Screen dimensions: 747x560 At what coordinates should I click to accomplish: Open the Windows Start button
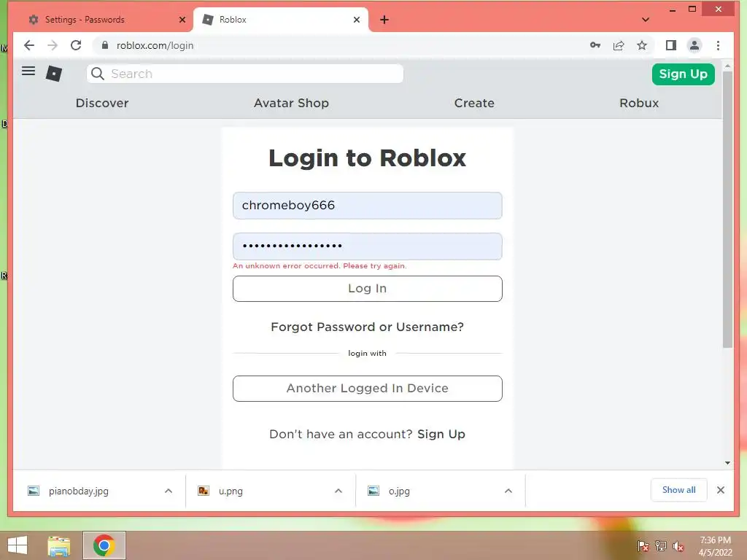18,545
